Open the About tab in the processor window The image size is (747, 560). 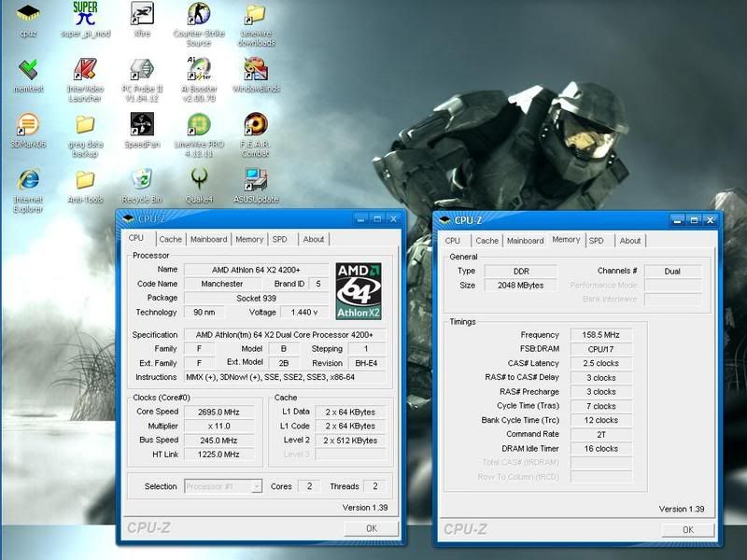click(314, 239)
